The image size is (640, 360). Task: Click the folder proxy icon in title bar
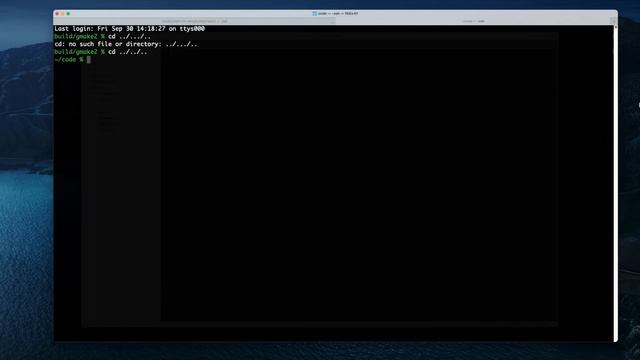click(x=314, y=13)
